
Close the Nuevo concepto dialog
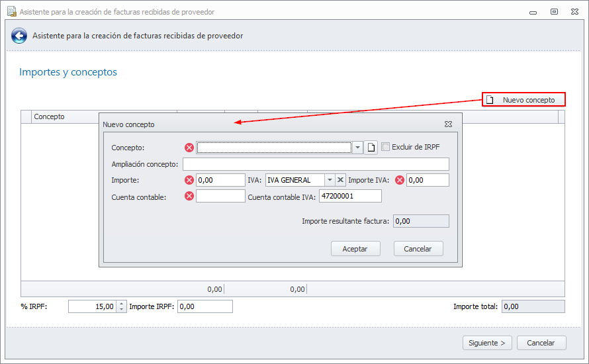(448, 124)
